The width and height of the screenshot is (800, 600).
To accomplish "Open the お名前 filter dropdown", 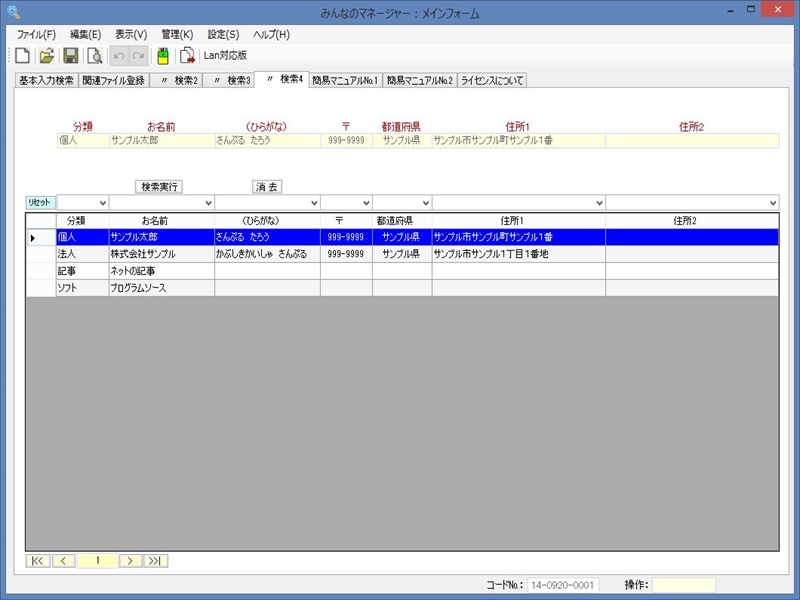I will pos(207,203).
